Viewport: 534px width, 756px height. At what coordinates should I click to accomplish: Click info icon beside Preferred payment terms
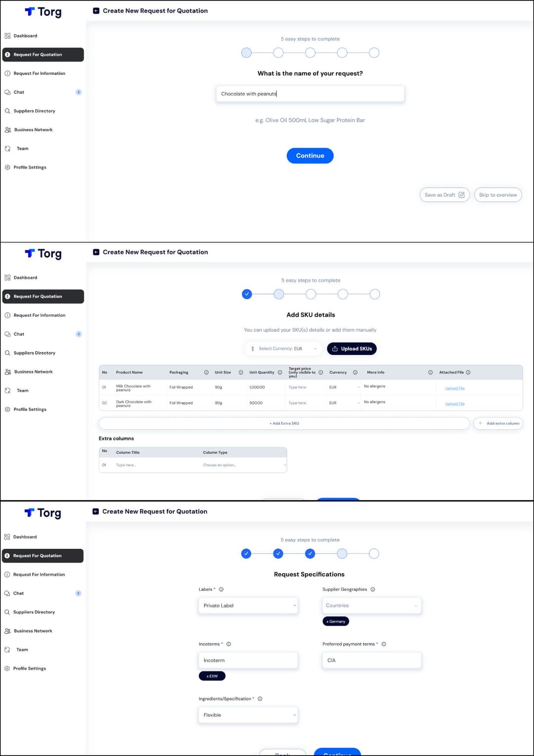coord(384,644)
